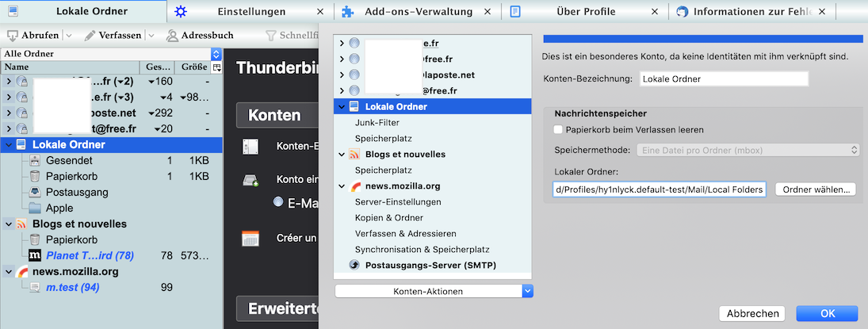868x329 pixels.
Task: Enable Papierkorb beim Verlassen leeren checkbox
Action: (558, 129)
